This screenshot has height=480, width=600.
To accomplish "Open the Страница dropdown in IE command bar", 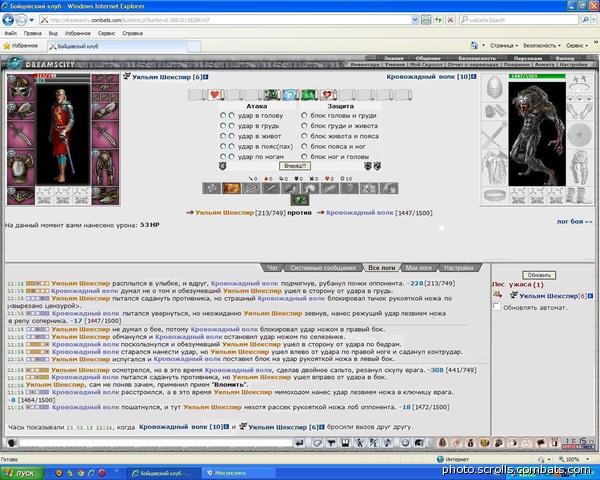I will coord(504,46).
